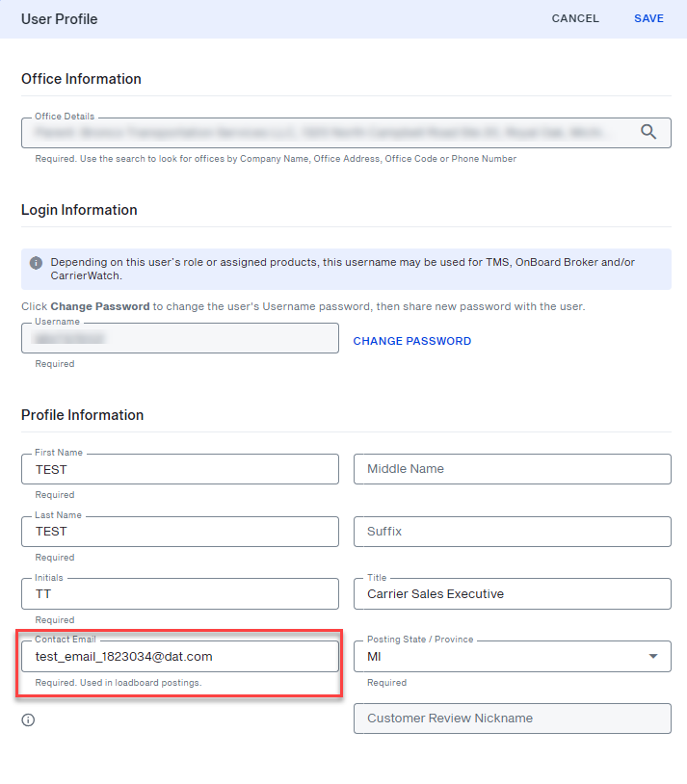This screenshot has width=687, height=784.
Task: Click the Username input field
Action: 179,338
